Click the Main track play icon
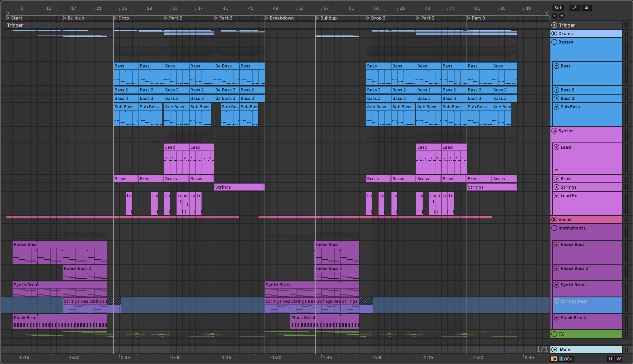The height and width of the screenshot is (364, 633). tap(554, 350)
